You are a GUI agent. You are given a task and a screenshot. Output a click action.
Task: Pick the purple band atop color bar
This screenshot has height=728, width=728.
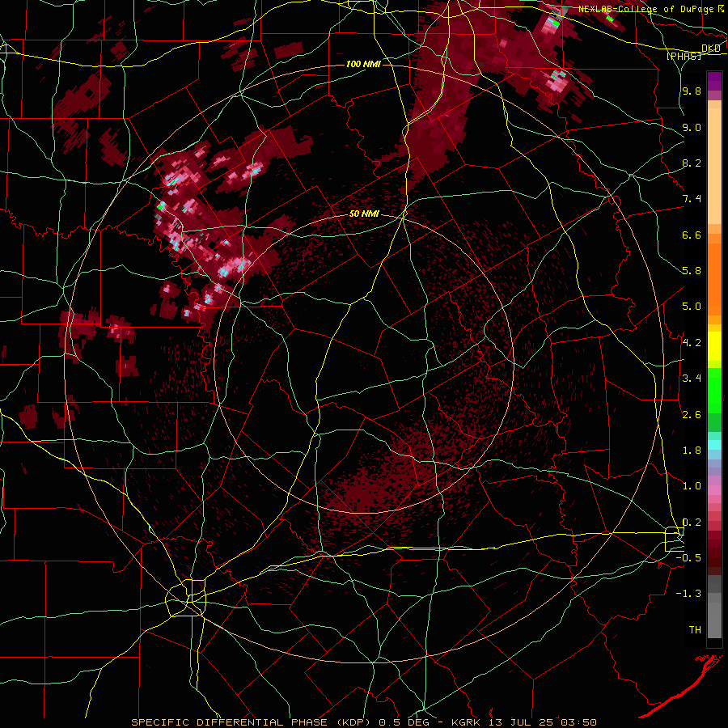pos(714,81)
